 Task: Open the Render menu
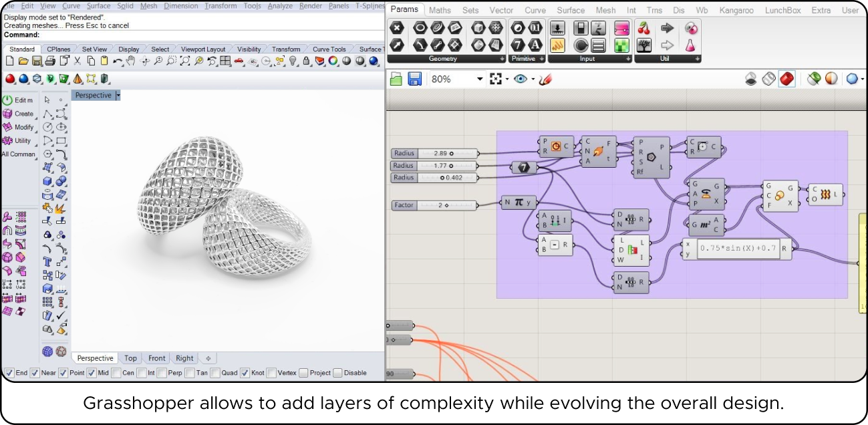click(311, 5)
